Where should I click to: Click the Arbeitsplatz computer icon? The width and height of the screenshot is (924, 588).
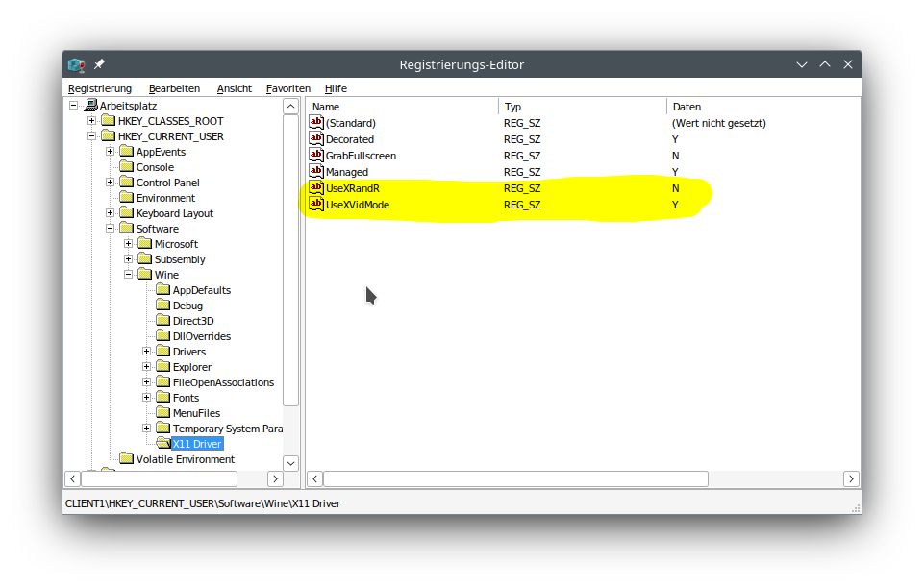coord(91,106)
